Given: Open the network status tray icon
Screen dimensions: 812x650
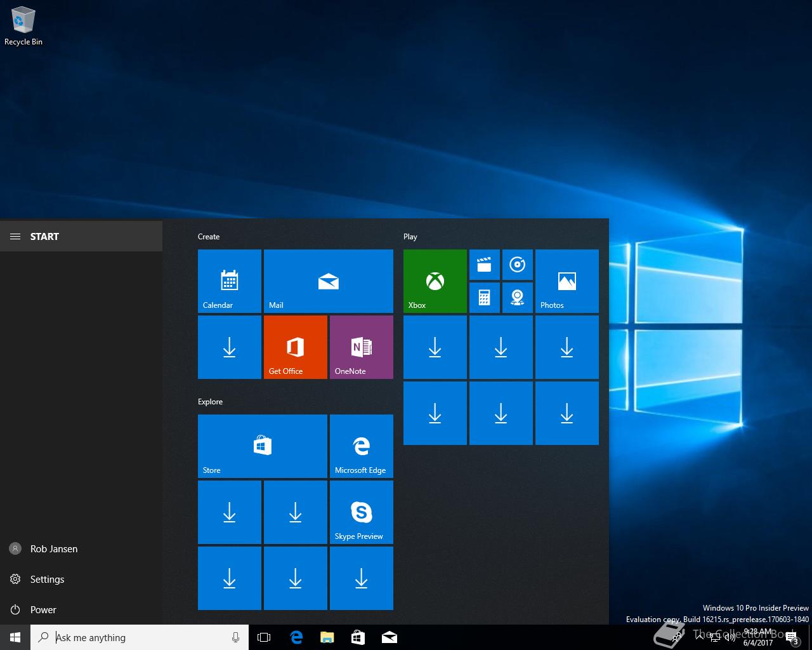Looking at the screenshot, I should coord(714,637).
